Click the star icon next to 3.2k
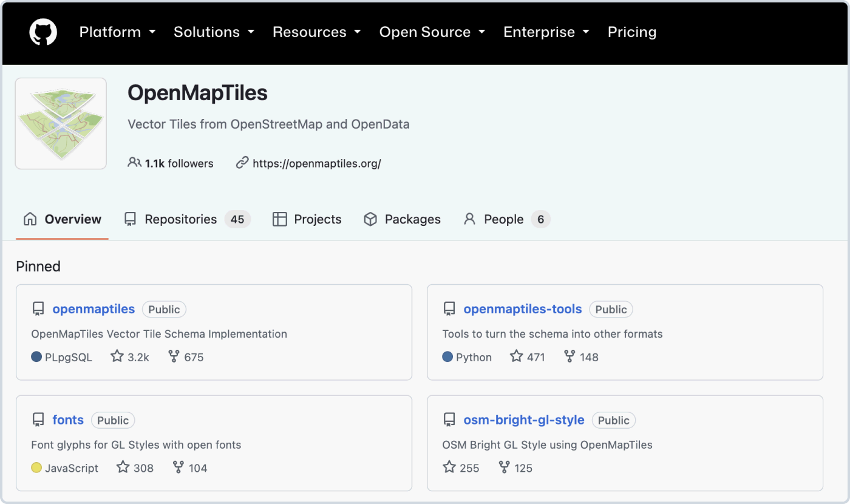This screenshot has height=504, width=850. click(x=117, y=356)
